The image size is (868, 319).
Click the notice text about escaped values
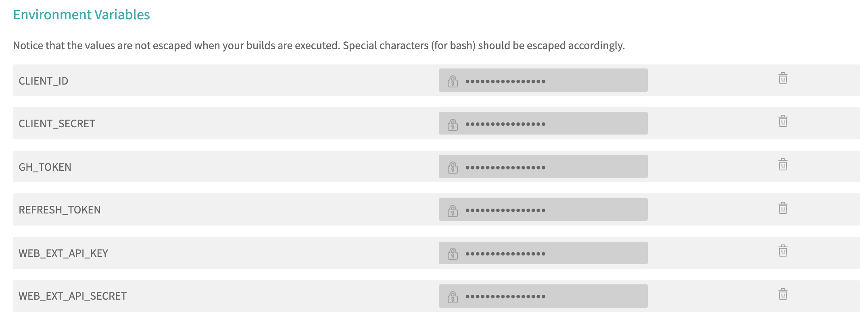tap(319, 46)
